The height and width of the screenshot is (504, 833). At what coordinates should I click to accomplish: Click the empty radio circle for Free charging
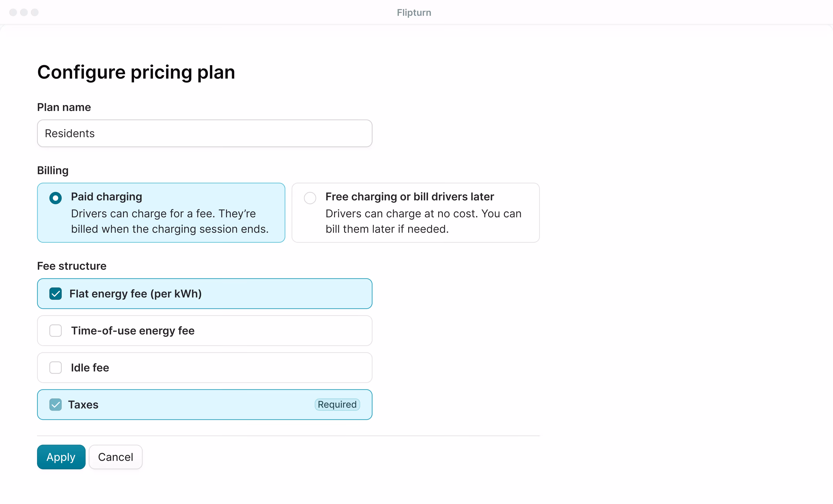pos(310,198)
